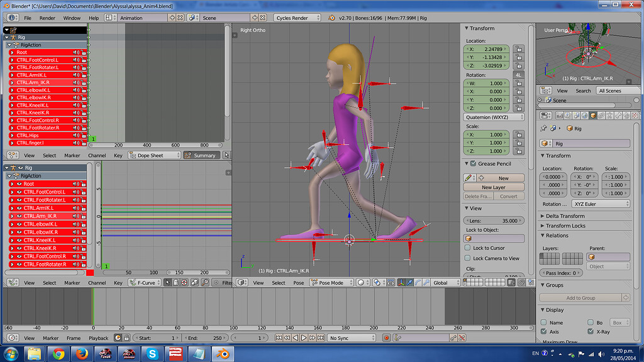Click the Add to Group button
644x362 pixels.
coord(580,297)
